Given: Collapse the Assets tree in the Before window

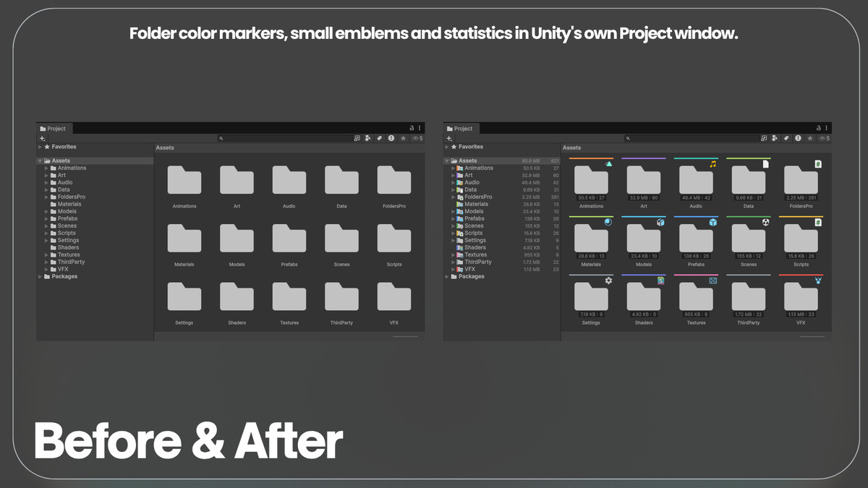Looking at the screenshot, I should point(41,161).
